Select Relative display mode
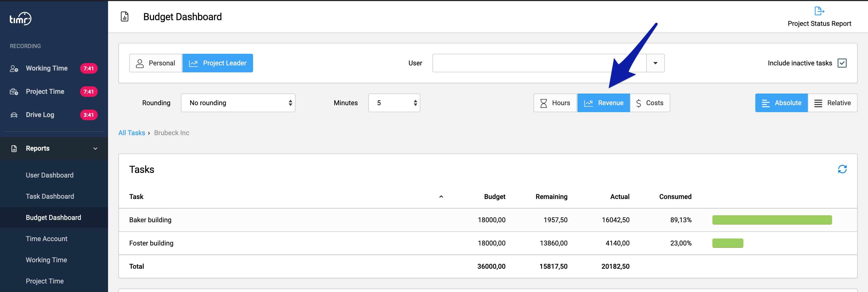The height and width of the screenshot is (292, 868). click(832, 103)
